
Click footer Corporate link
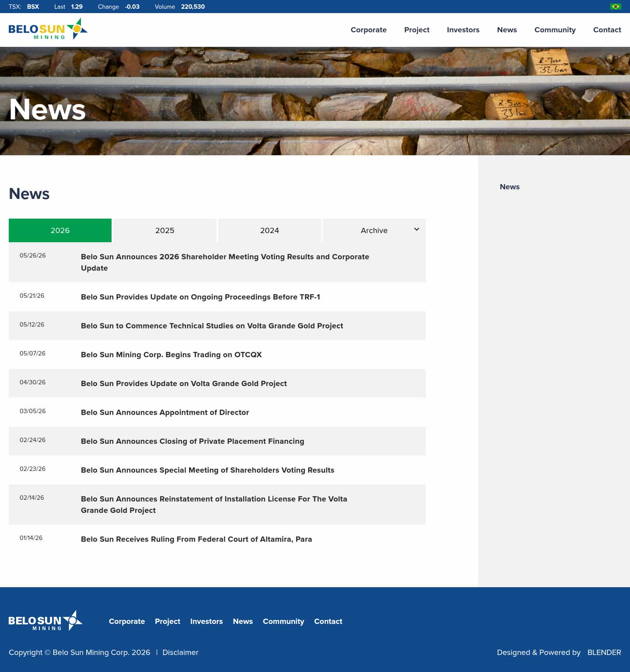click(x=127, y=621)
